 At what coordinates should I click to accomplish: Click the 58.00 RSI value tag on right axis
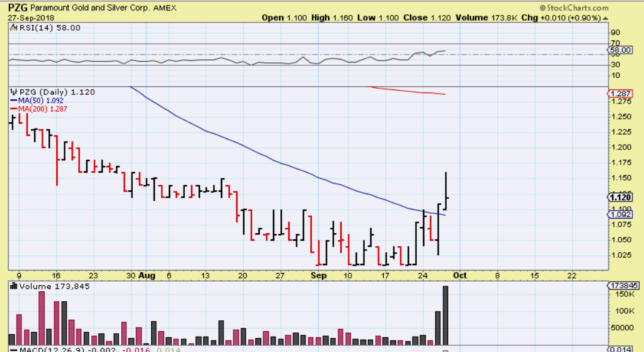(620, 50)
